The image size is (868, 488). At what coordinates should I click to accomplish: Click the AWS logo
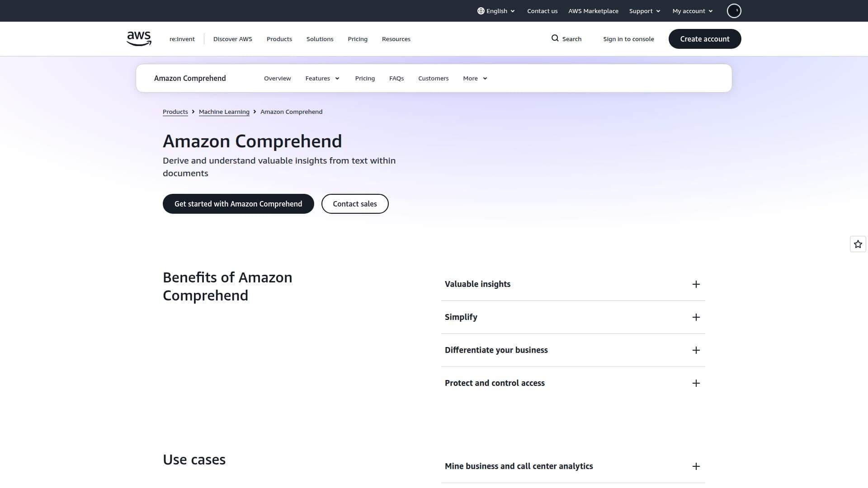click(x=139, y=39)
